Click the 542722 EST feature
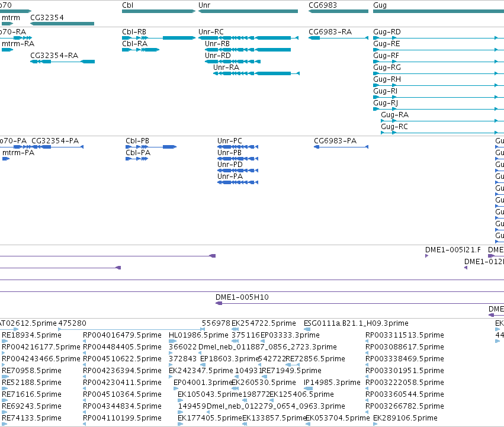 (x=261, y=365)
